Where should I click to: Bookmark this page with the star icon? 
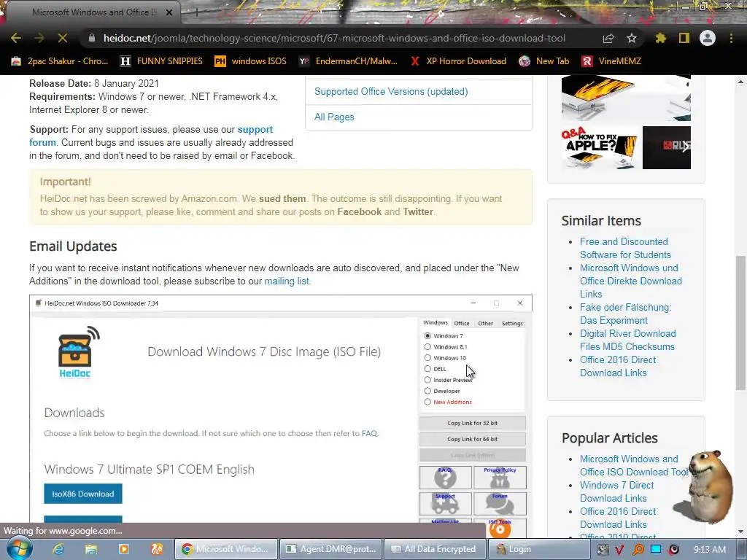pos(632,38)
